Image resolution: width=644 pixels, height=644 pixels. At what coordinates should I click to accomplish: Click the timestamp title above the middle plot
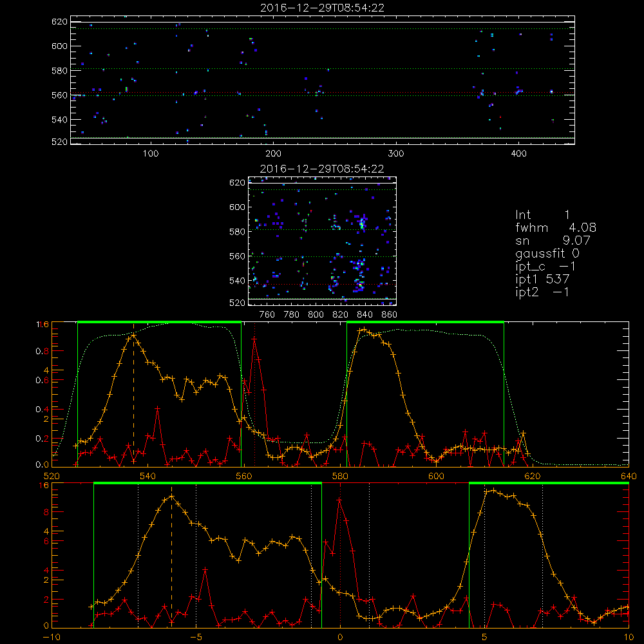coord(323,169)
